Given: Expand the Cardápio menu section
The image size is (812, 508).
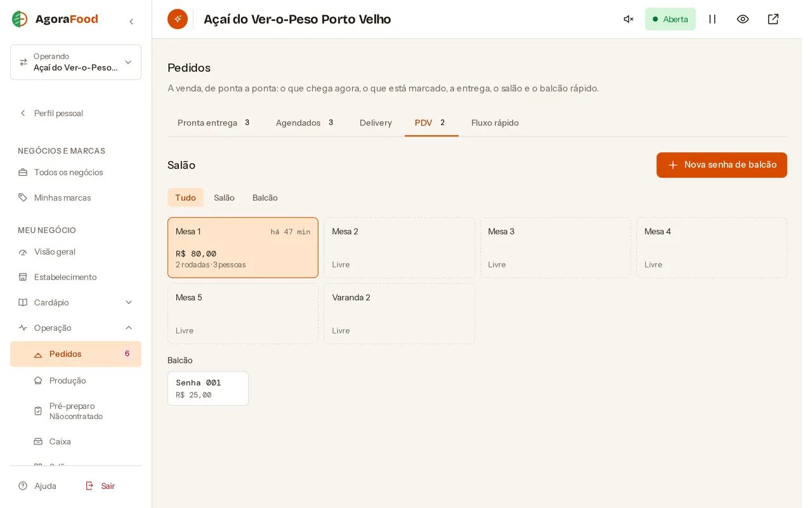Looking at the screenshot, I should [75, 302].
